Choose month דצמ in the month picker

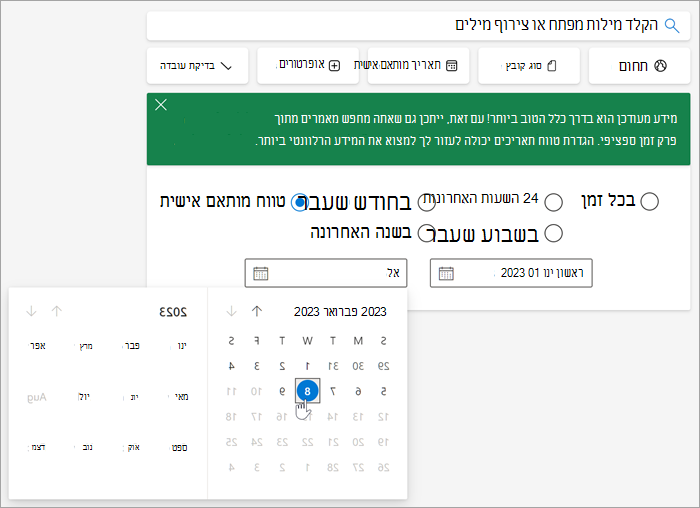[x=38, y=447]
